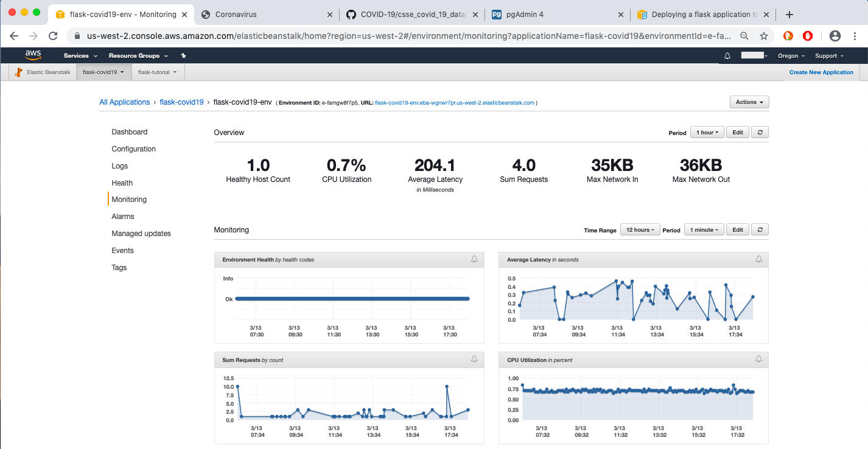This screenshot has height=449, width=868.
Task: Click Create New Application link
Action: pos(821,72)
